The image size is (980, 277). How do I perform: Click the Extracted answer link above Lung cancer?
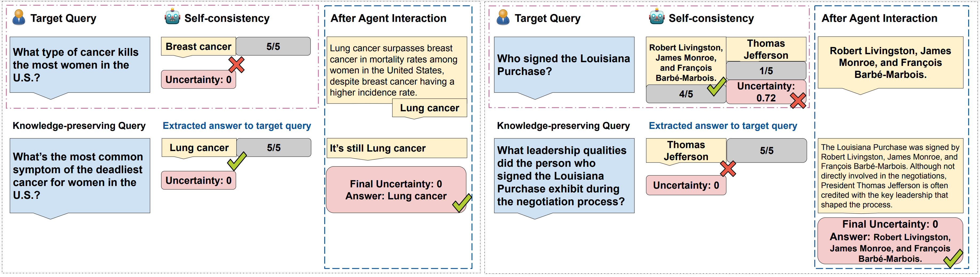click(237, 126)
